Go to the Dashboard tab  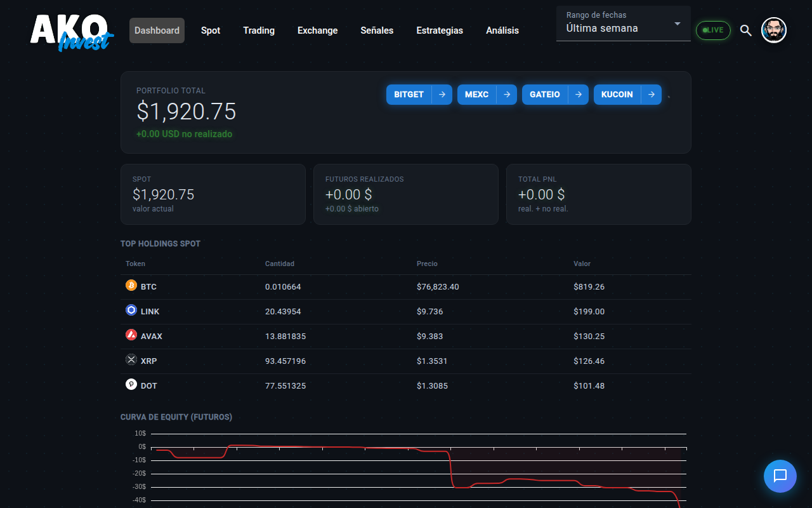click(157, 30)
